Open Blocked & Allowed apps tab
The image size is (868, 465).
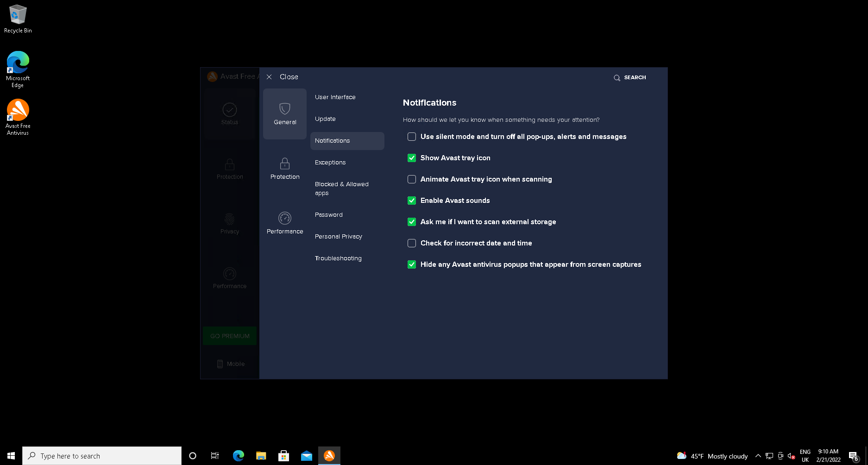coord(347,189)
